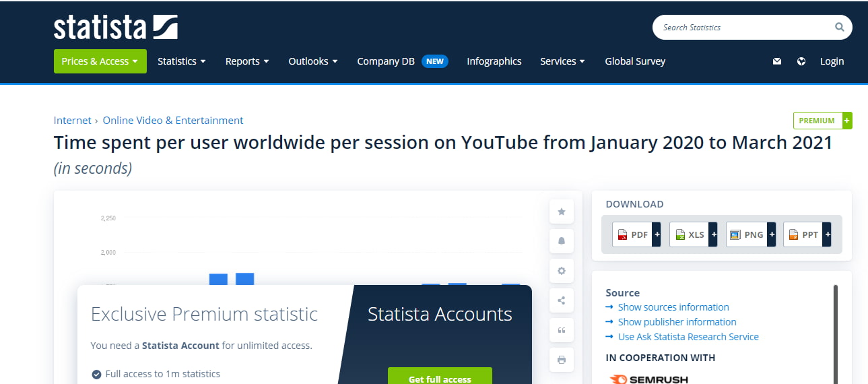Click the Login link

point(832,61)
